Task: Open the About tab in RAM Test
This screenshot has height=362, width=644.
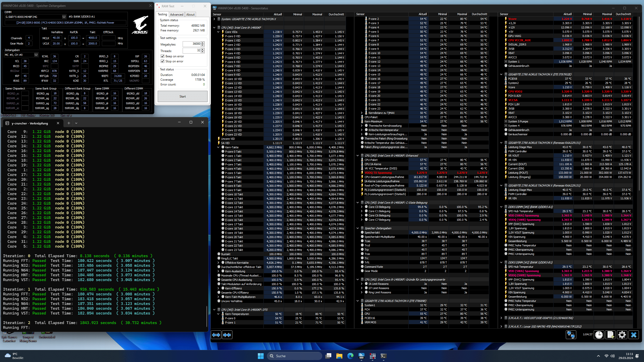Action: [x=190, y=15]
